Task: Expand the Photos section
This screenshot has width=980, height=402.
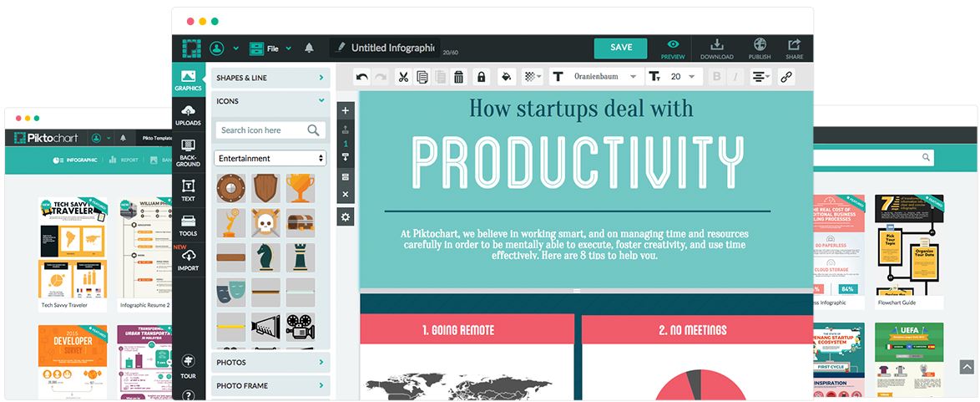Action: [x=270, y=362]
